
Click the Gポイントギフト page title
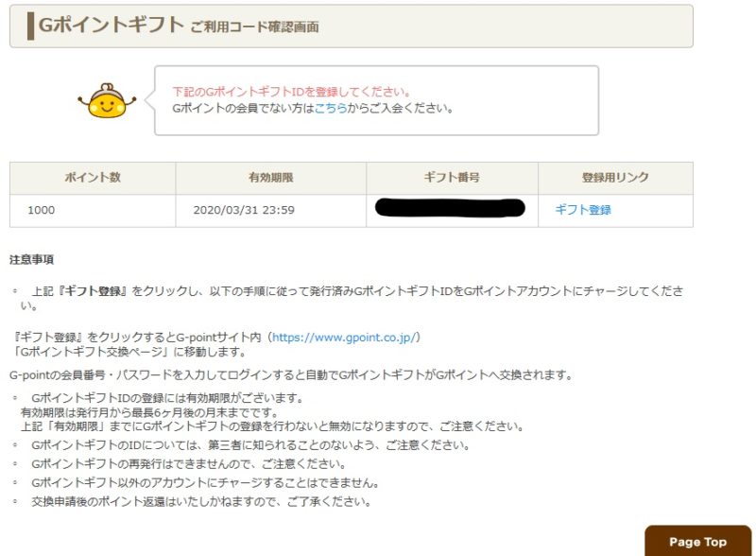111,25
